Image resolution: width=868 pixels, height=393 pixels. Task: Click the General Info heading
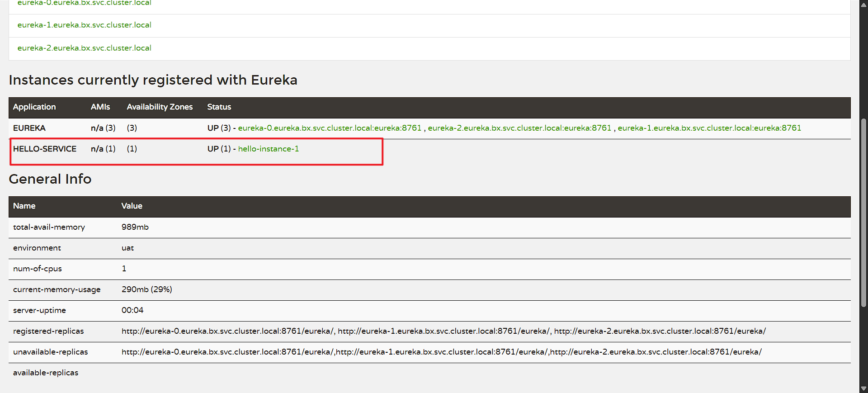(x=50, y=179)
